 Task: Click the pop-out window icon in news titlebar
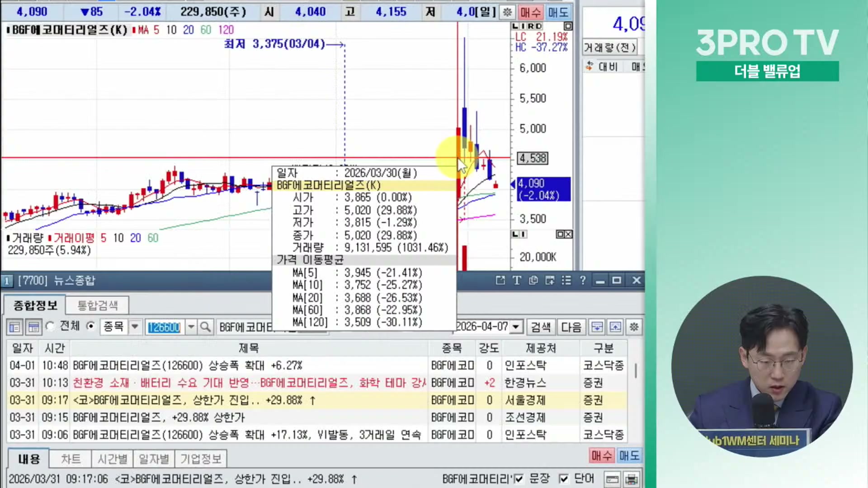(500, 281)
